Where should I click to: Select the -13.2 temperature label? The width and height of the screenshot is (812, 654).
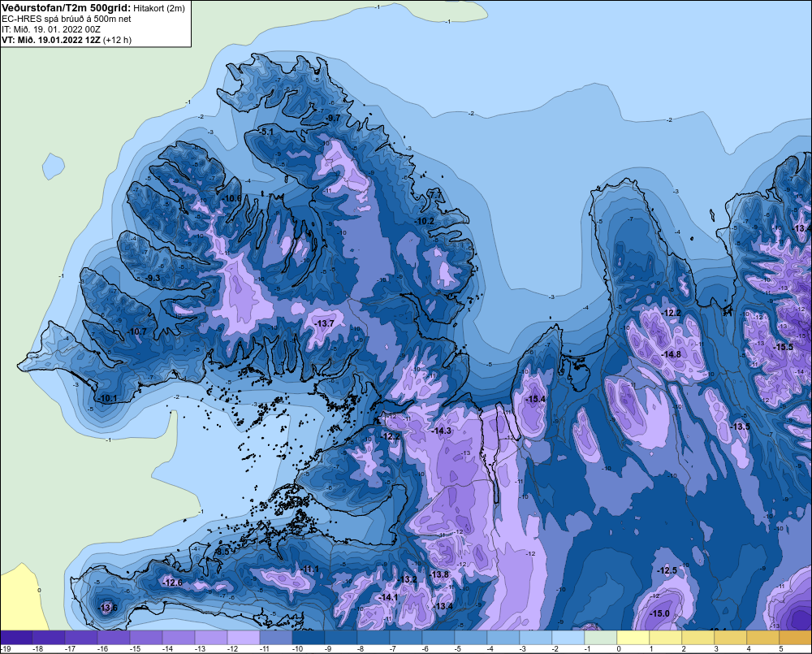[407, 579]
